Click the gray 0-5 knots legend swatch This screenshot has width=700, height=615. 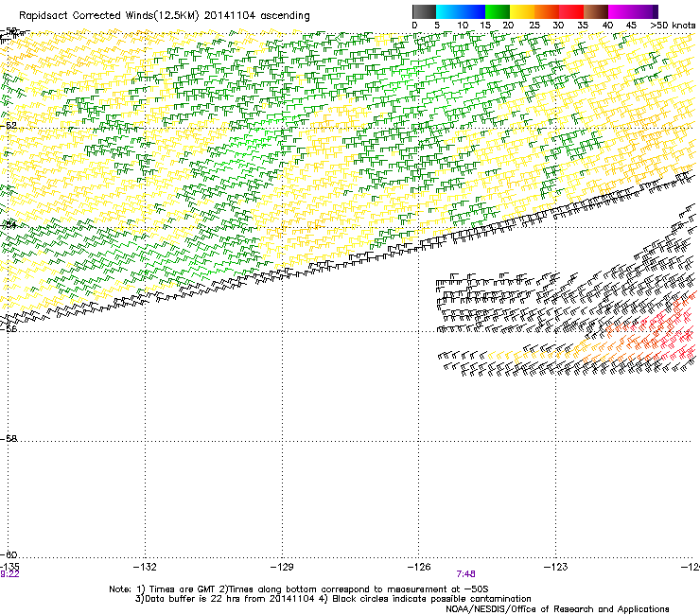[424, 11]
